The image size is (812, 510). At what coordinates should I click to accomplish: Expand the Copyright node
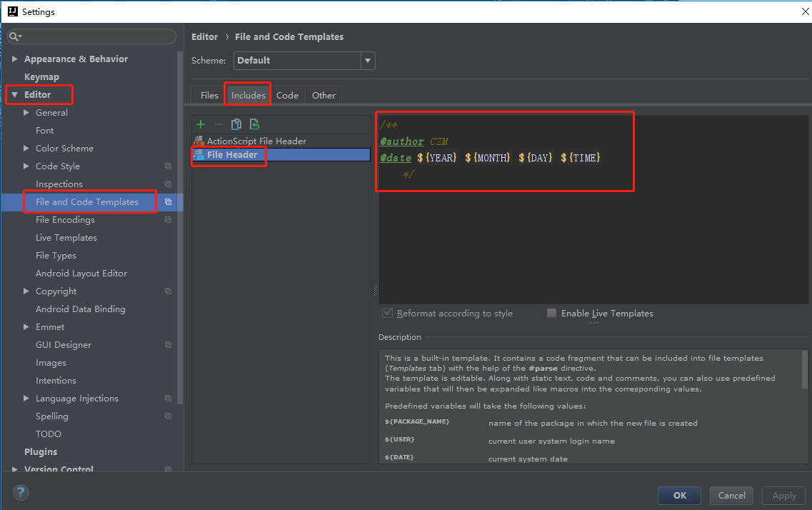point(26,291)
